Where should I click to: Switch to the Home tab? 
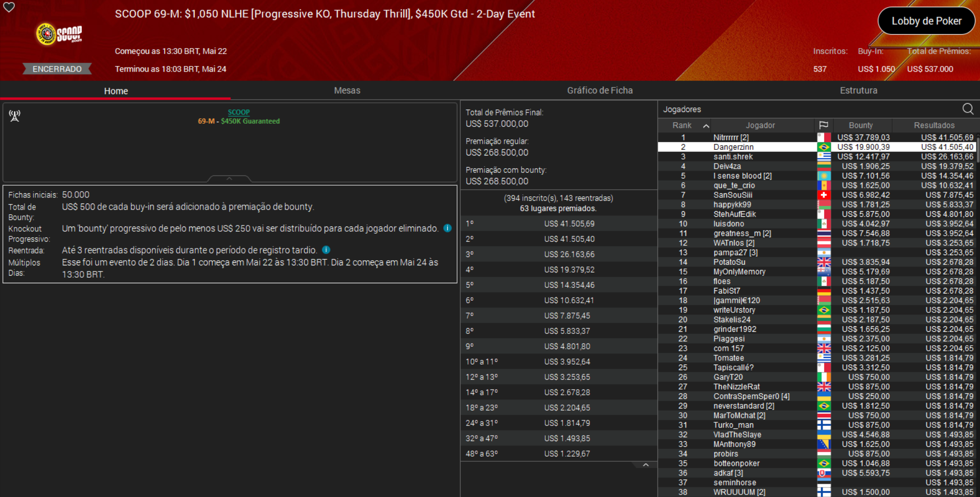(x=116, y=91)
